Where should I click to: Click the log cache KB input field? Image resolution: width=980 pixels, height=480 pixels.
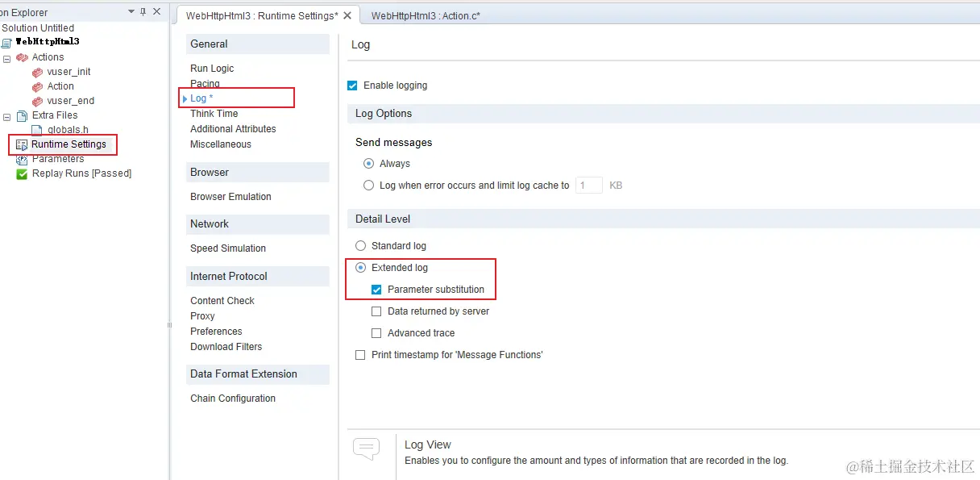(x=588, y=185)
